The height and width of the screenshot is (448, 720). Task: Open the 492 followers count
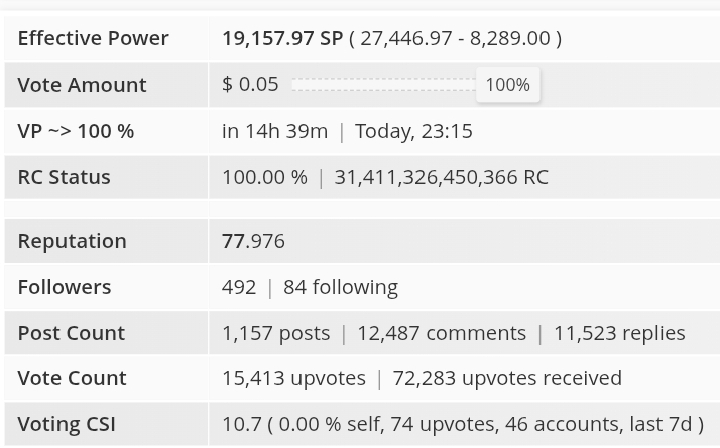[239, 287]
